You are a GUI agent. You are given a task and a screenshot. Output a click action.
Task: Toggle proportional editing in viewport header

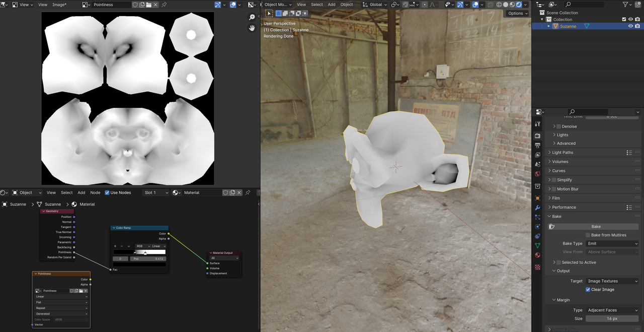[425, 5]
